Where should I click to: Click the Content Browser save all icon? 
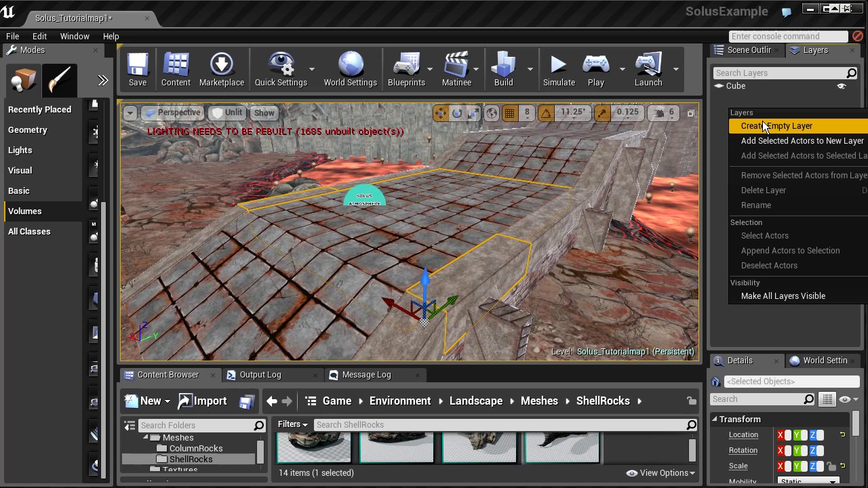246,401
